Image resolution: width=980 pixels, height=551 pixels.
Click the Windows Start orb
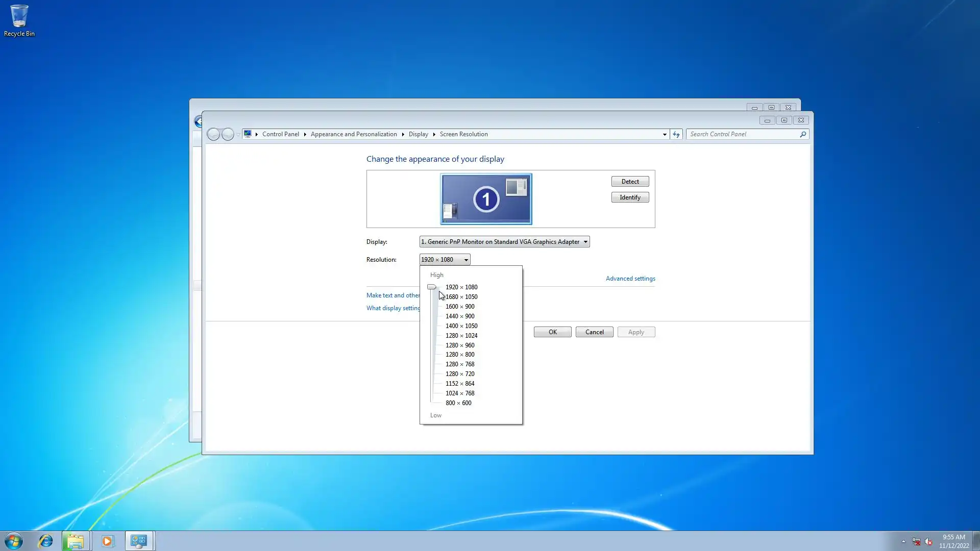pos(14,541)
